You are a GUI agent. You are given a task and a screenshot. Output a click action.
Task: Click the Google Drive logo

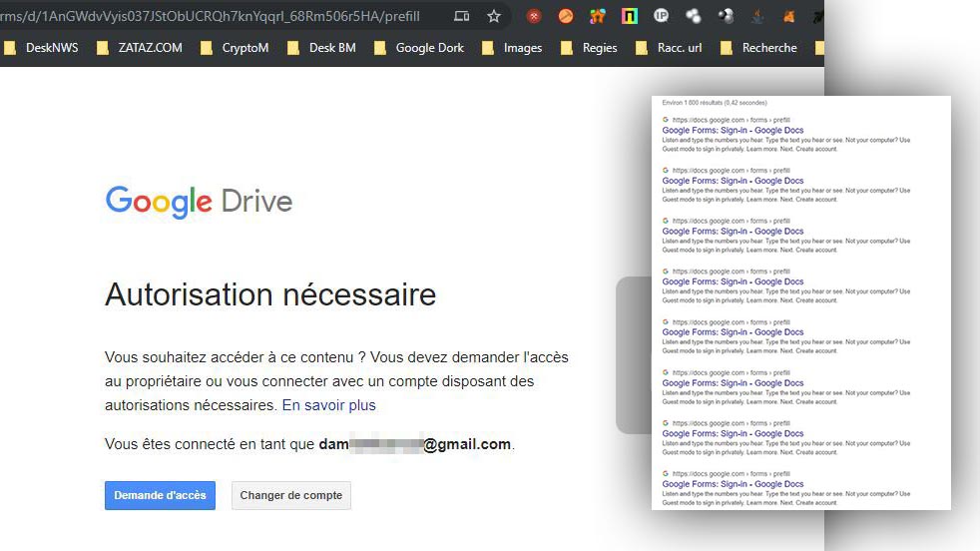(199, 202)
